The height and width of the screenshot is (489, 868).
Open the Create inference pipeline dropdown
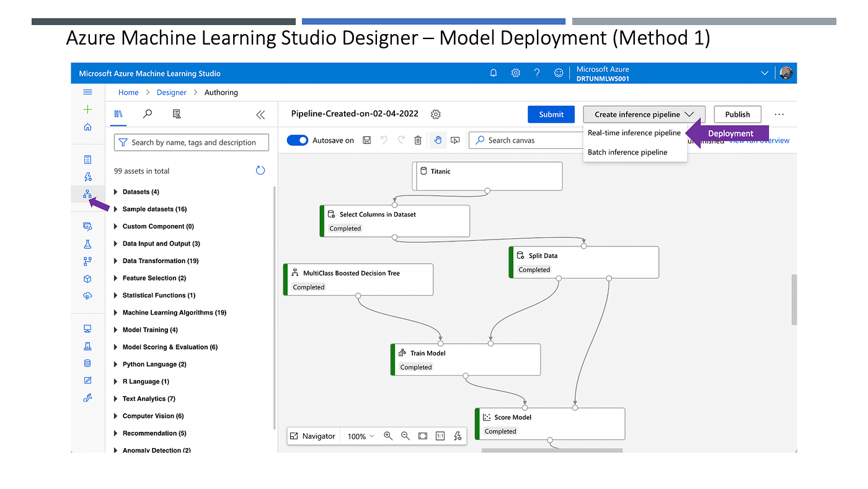tap(644, 114)
